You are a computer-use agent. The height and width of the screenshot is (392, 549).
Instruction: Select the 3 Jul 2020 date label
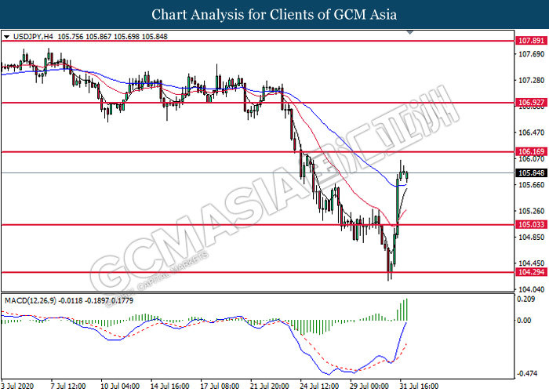pos(17,386)
